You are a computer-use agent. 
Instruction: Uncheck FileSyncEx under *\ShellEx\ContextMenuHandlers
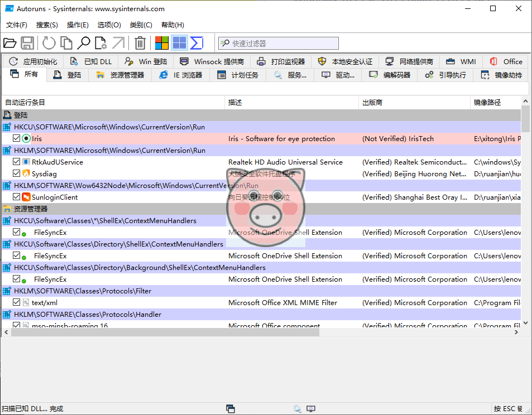coord(16,232)
